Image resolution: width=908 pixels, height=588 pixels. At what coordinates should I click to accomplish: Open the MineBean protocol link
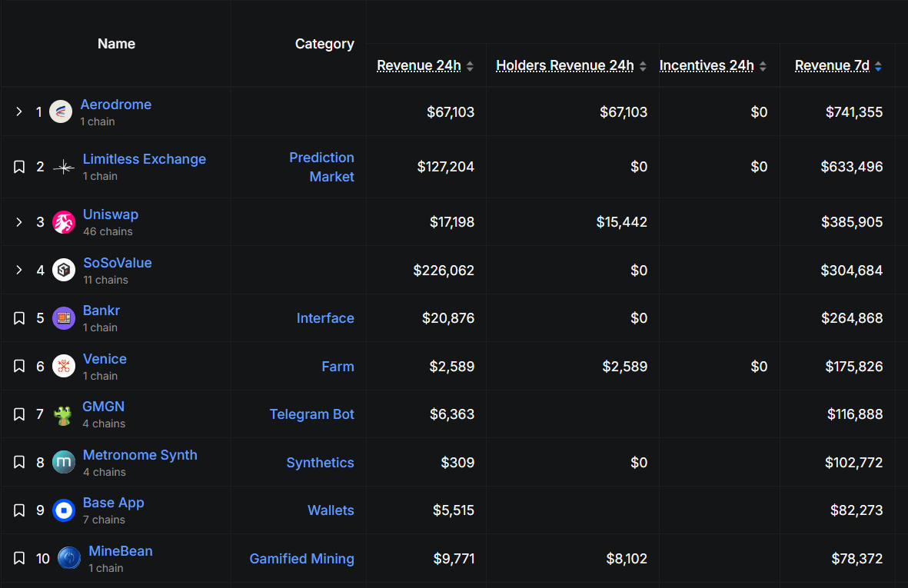click(x=121, y=552)
